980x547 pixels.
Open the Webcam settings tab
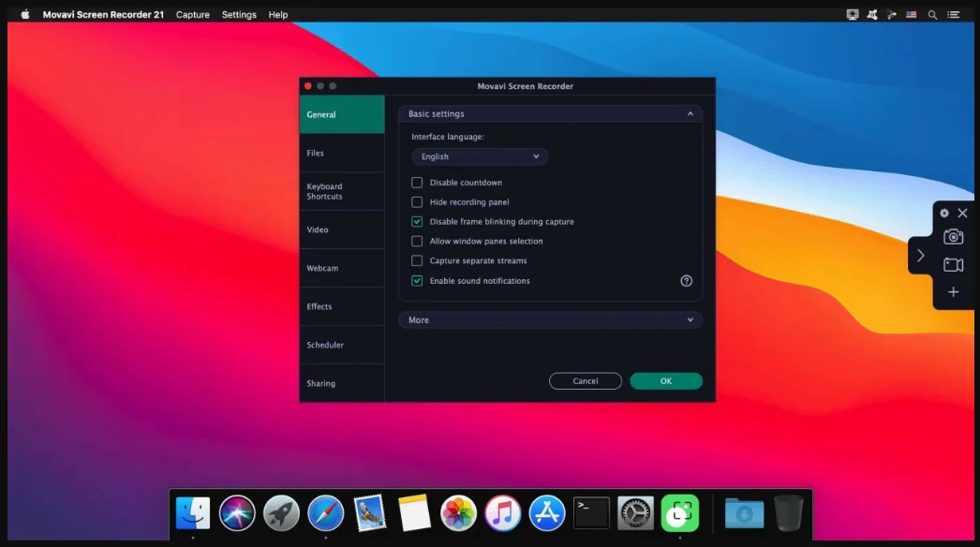342,268
